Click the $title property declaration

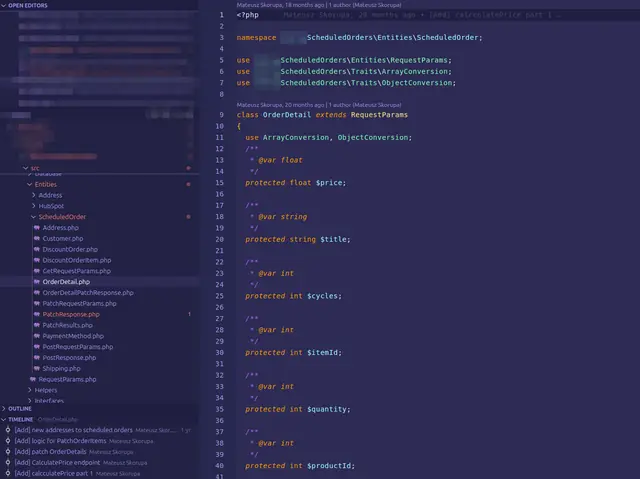[298, 240]
